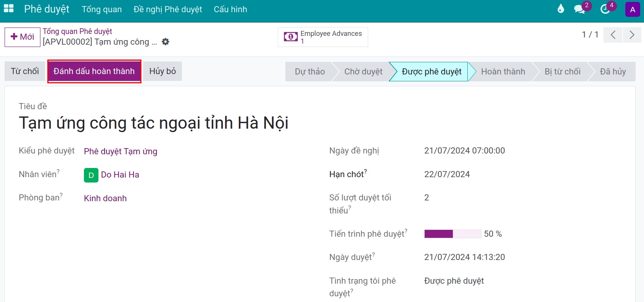
Task: Select the Đã hủy status stage
Action: click(613, 71)
